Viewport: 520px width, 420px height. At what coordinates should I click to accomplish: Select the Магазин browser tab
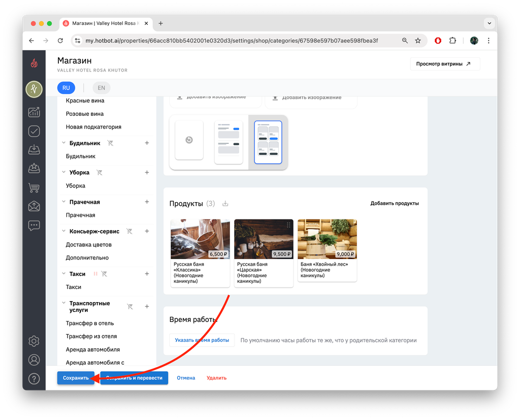[106, 23]
